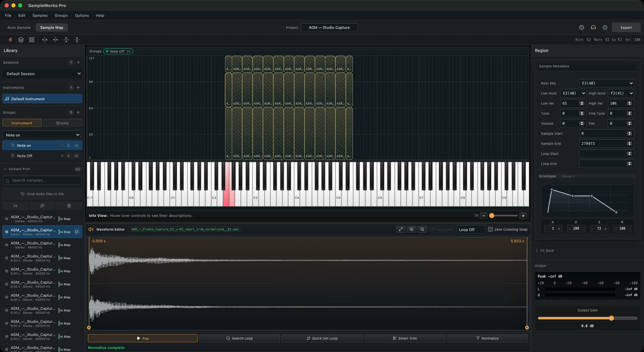Click the speaker icon in Waveform Editor
The height and width of the screenshot is (352, 644).
(91, 229)
